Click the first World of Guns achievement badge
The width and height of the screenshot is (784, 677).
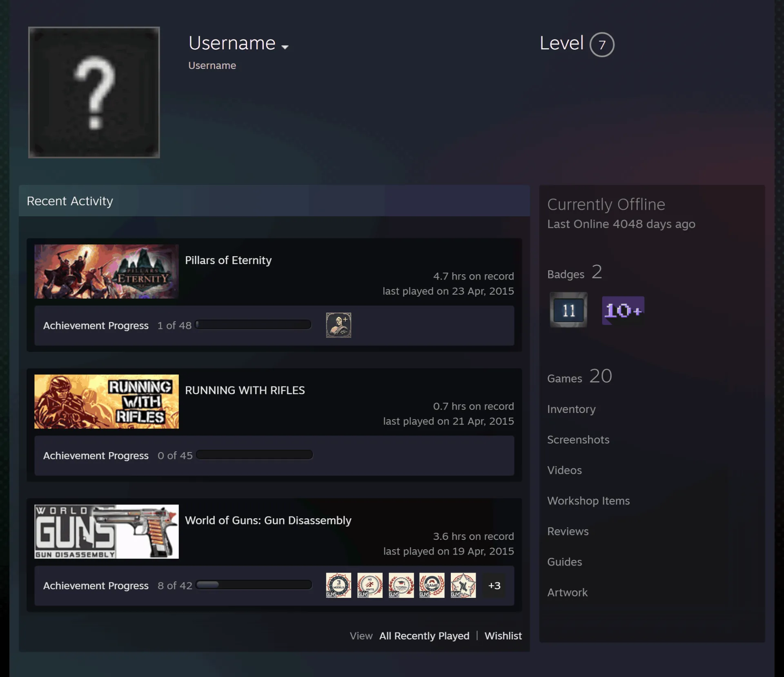[x=339, y=585]
